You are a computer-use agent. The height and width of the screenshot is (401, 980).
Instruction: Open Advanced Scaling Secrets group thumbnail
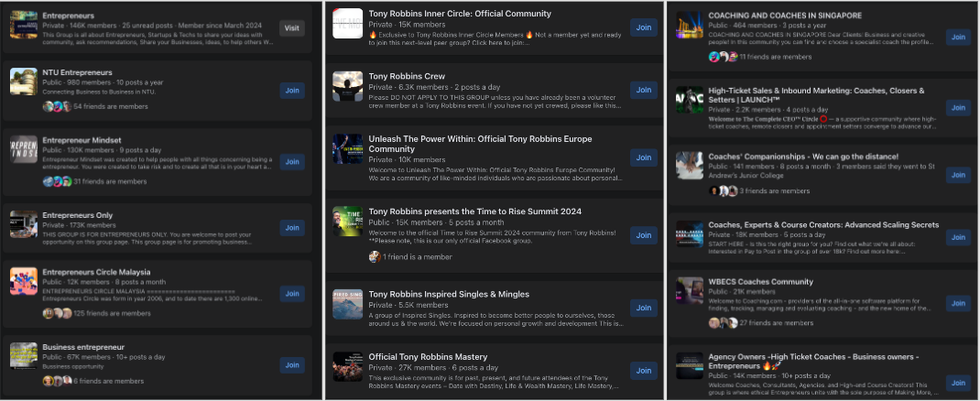pyautogui.click(x=690, y=233)
